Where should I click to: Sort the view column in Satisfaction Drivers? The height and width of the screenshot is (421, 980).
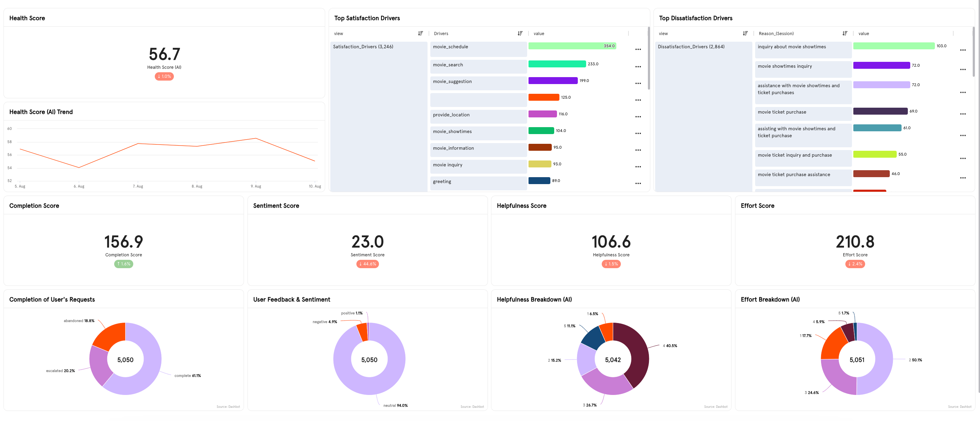click(x=420, y=33)
